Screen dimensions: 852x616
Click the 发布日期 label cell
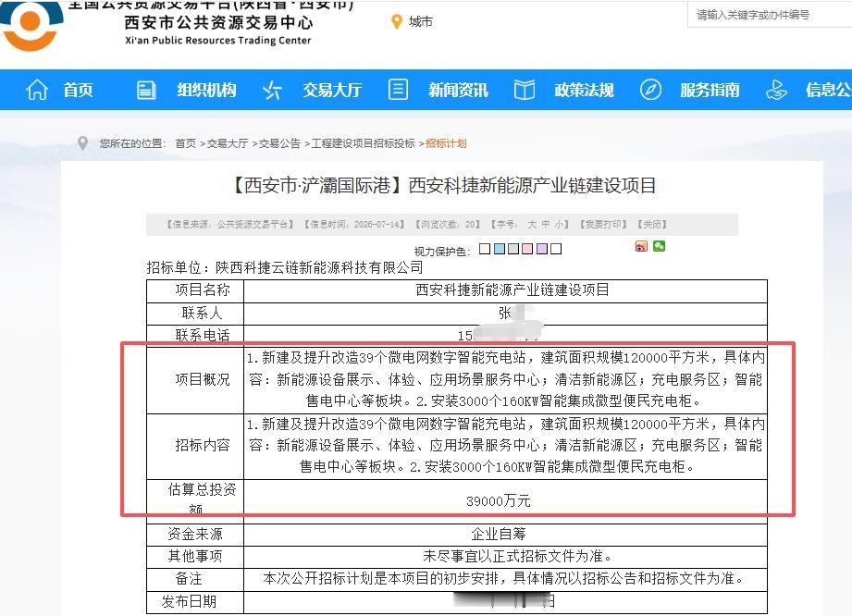click(x=195, y=601)
